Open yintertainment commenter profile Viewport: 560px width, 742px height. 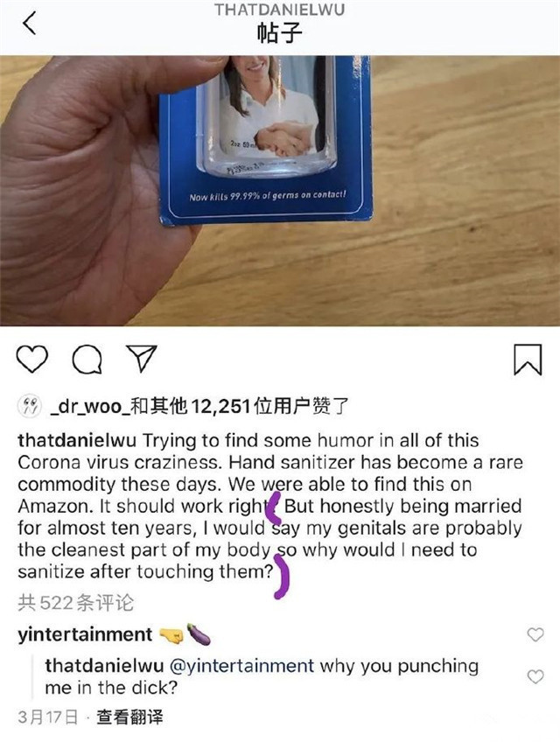pyautogui.click(x=85, y=634)
